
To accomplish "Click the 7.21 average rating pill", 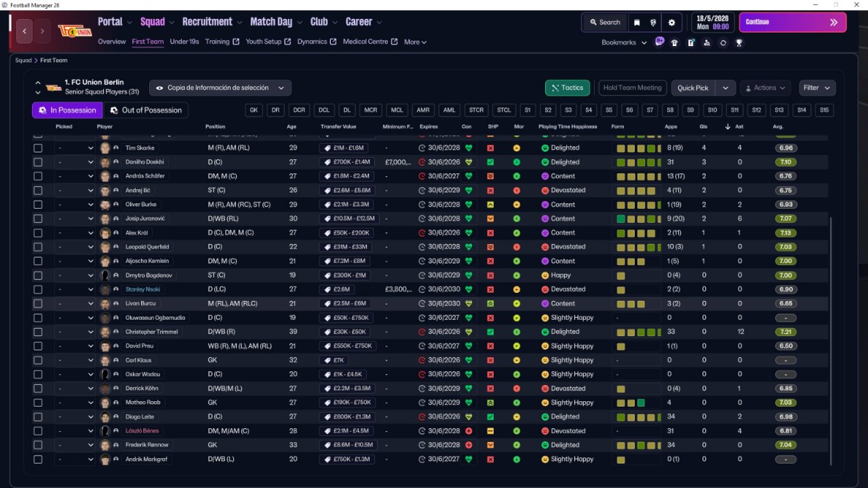I will pos(786,332).
